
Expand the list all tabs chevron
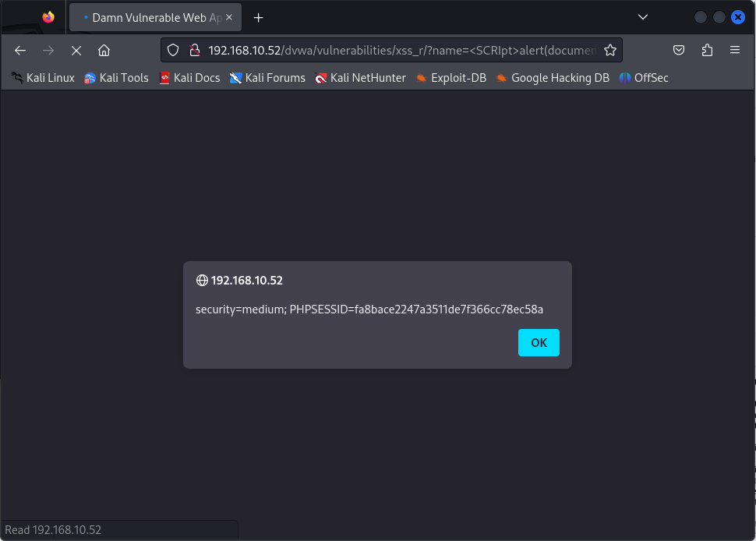(643, 17)
